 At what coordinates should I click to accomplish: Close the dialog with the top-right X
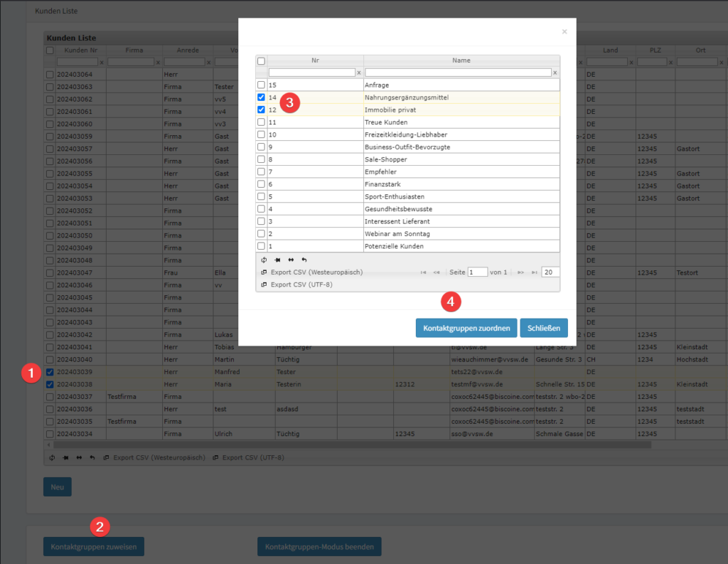[564, 31]
